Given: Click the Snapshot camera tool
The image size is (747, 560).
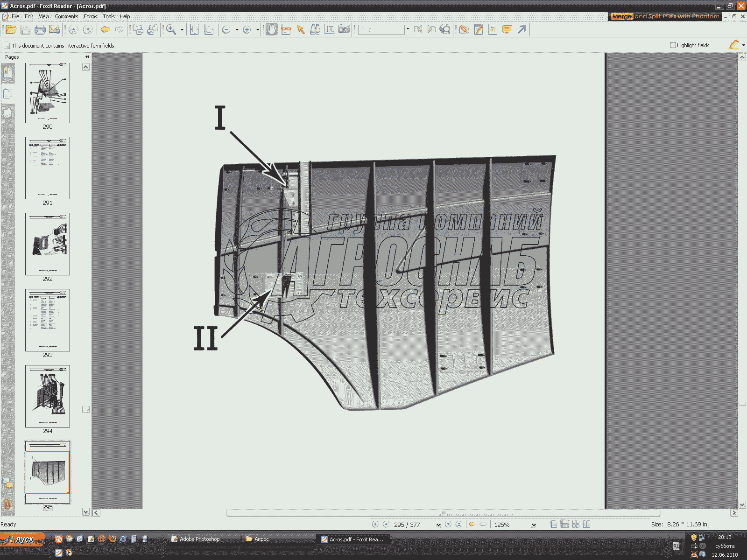Looking at the screenshot, I should 344,30.
